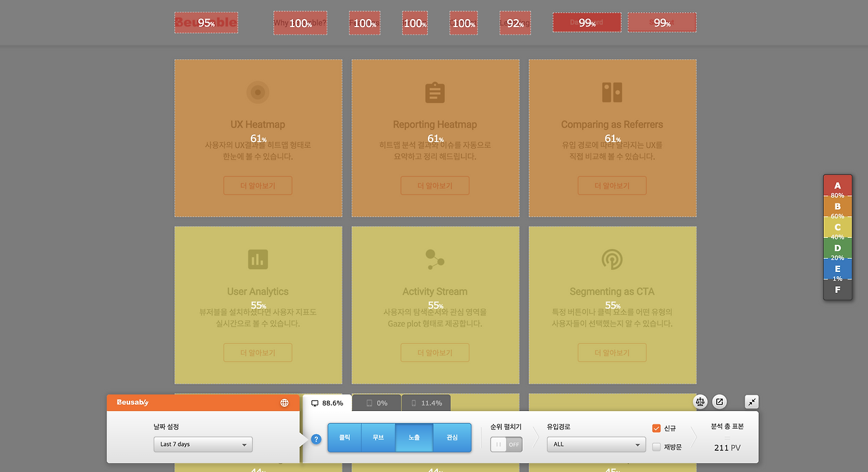Select grade D in the color legend
This screenshot has width=868, height=472.
click(x=837, y=248)
